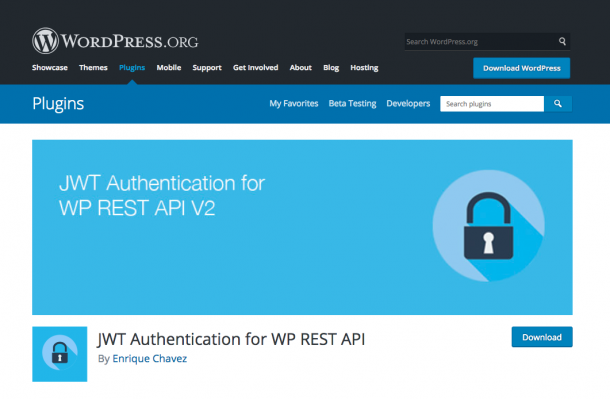This screenshot has height=399, width=610.
Task: Open the Themes menu item
Action: (x=93, y=68)
